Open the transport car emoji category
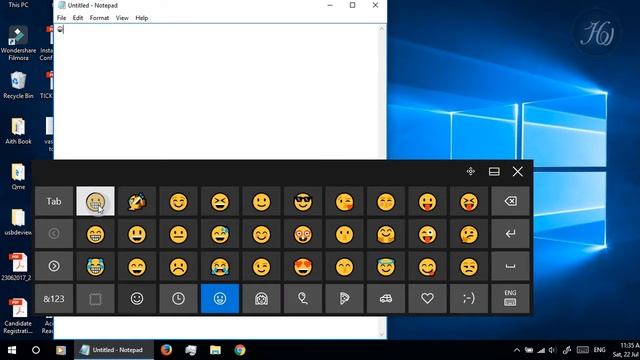640x360 pixels. coord(386,299)
